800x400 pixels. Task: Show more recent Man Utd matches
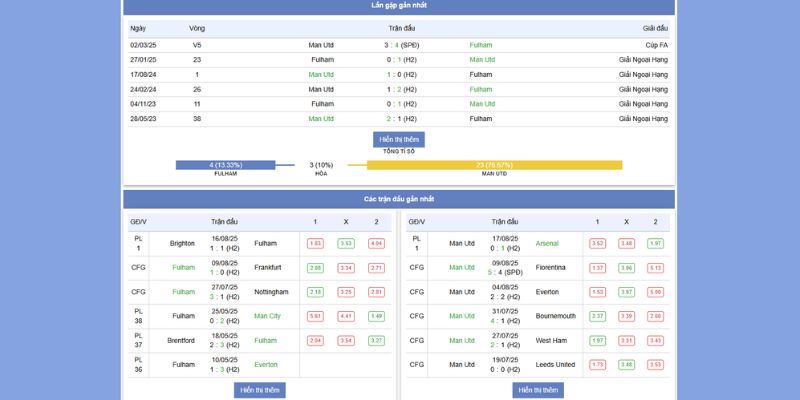click(x=537, y=389)
